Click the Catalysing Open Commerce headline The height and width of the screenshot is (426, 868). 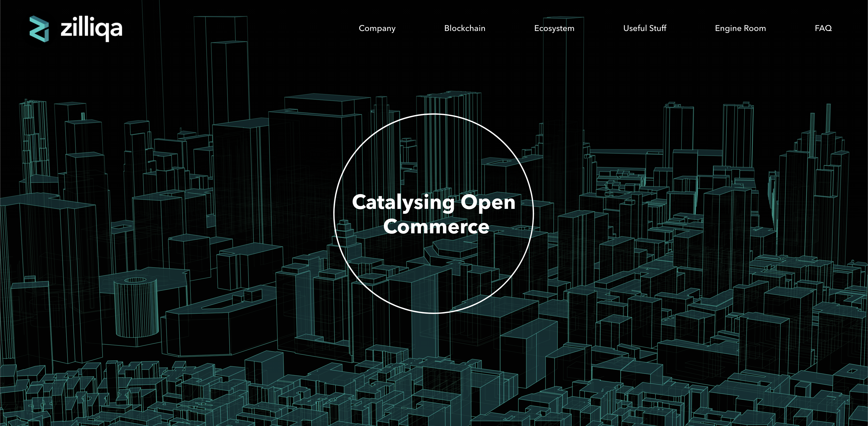pyautogui.click(x=434, y=214)
